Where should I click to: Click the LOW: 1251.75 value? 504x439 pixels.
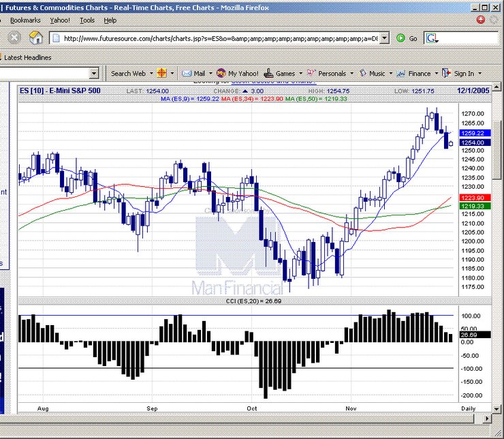point(414,91)
